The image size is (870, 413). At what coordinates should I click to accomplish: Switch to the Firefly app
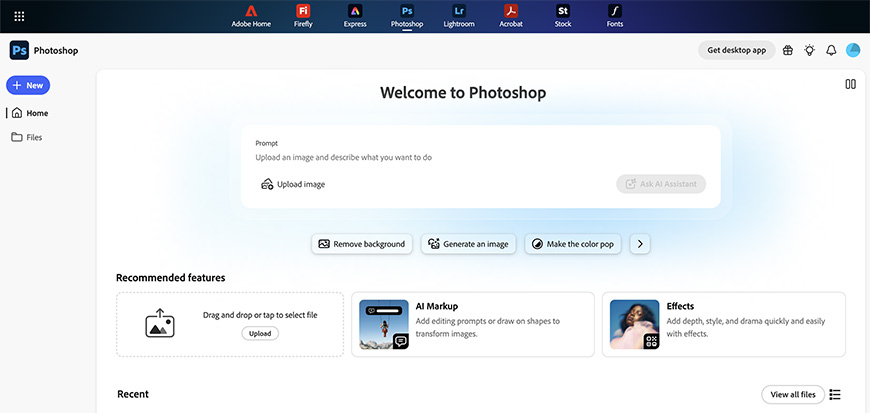pos(303,16)
